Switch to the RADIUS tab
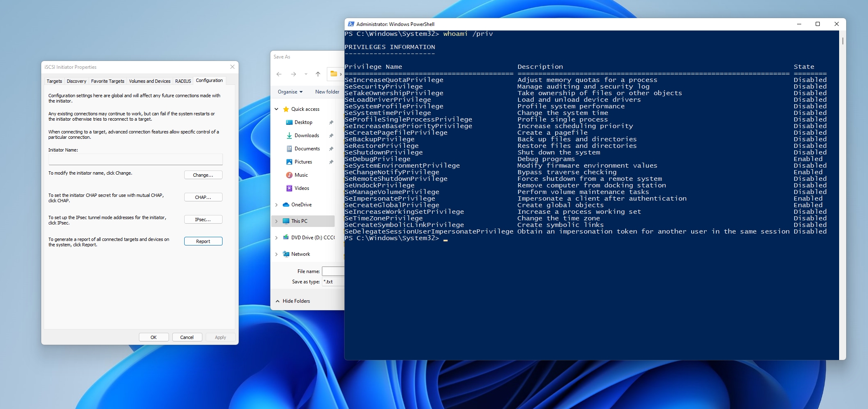The image size is (868, 409). pos(183,81)
